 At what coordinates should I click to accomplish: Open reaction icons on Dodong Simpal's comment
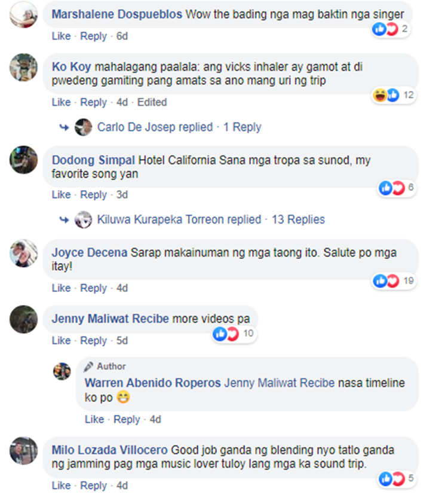point(391,188)
